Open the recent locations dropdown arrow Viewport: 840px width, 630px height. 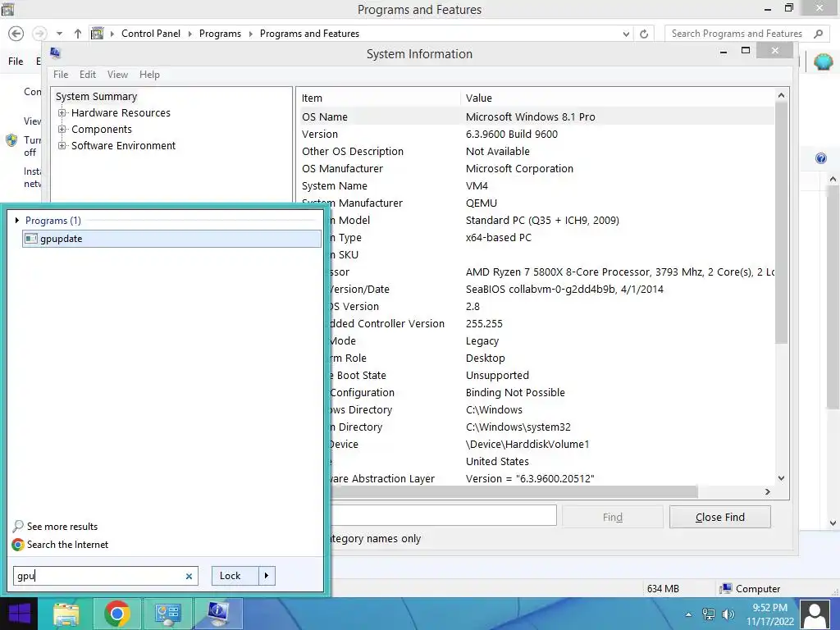tap(59, 33)
